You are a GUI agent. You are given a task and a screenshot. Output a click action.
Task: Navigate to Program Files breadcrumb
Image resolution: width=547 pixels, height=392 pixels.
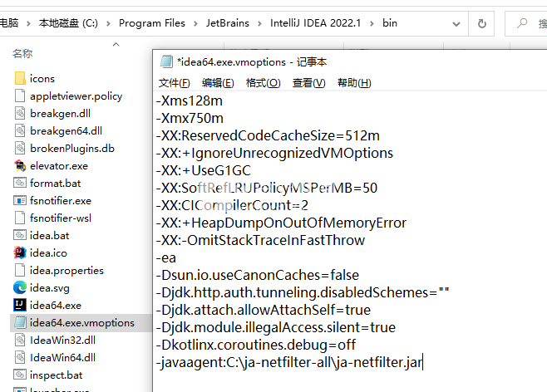[x=152, y=23]
